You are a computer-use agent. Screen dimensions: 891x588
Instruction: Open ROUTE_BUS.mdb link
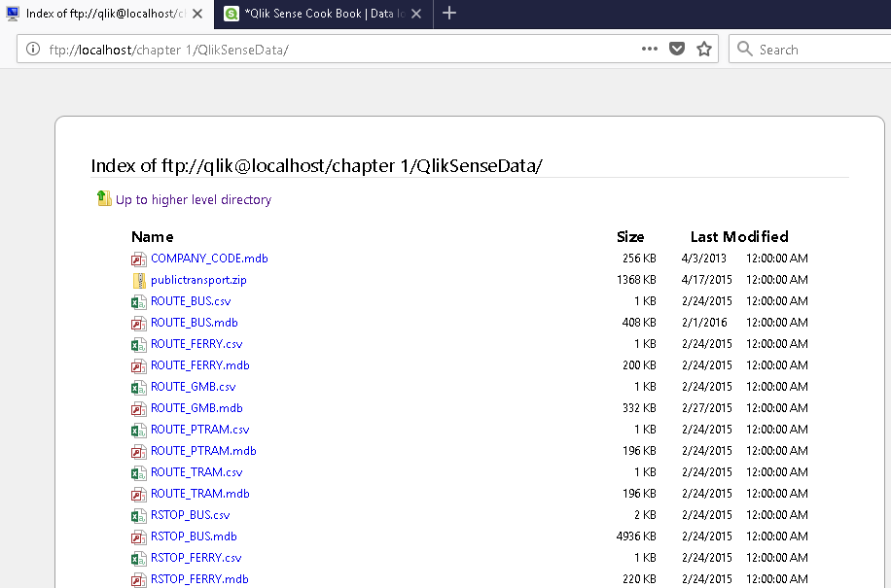tap(194, 323)
